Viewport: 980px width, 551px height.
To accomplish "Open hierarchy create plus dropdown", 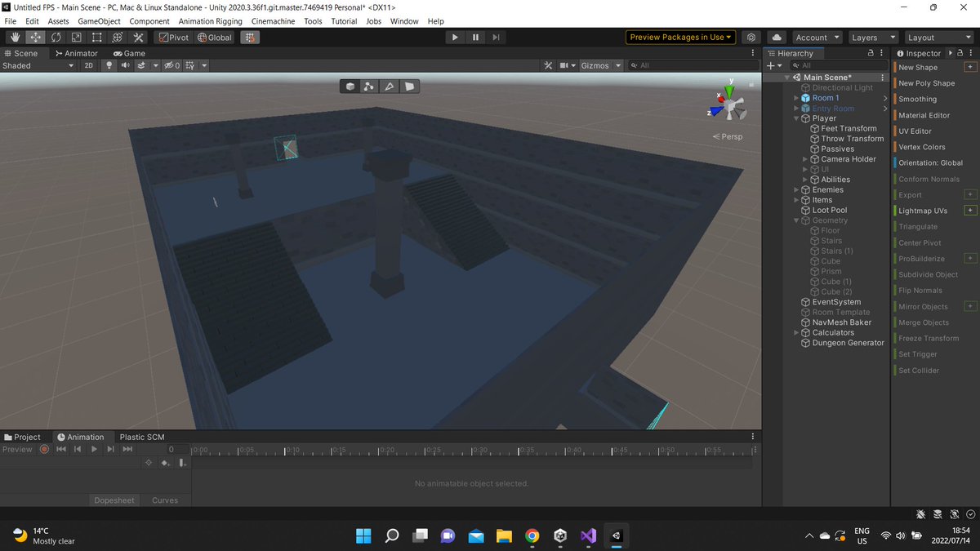I will 773,65.
